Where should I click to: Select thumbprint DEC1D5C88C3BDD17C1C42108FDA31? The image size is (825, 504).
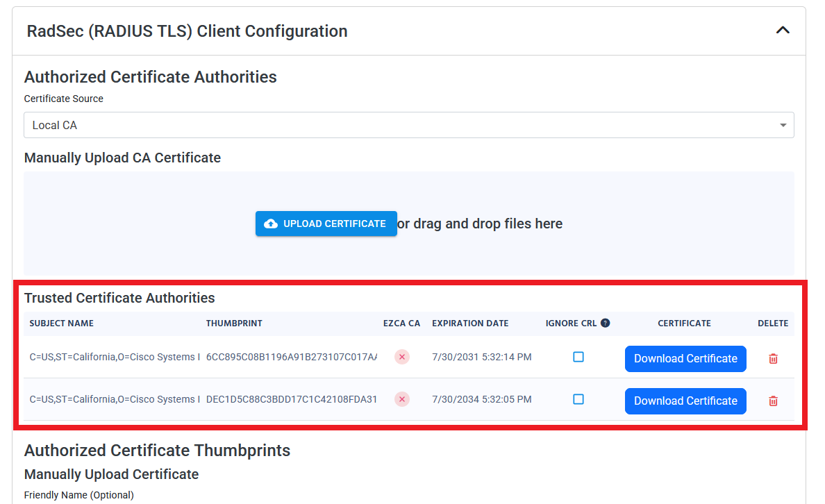pyautogui.click(x=292, y=399)
